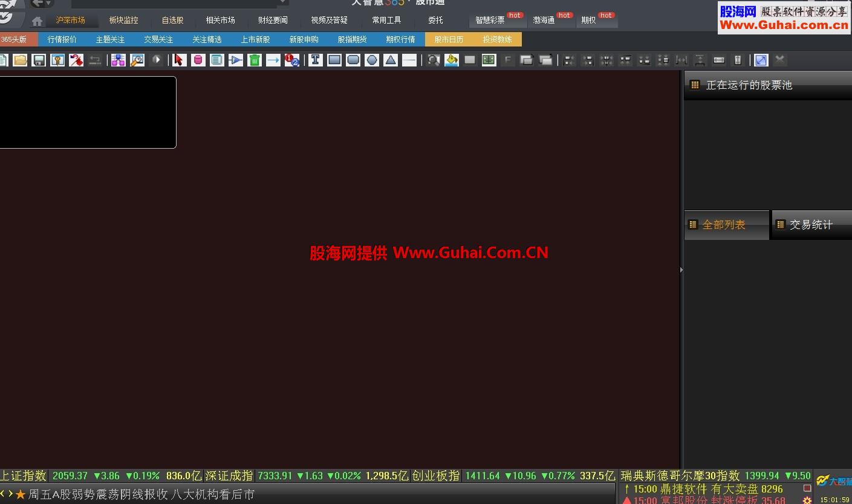The height and width of the screenshot is (504, 852).
Task: Delete with the green trash can icon
Action: [x=255, y=60]
